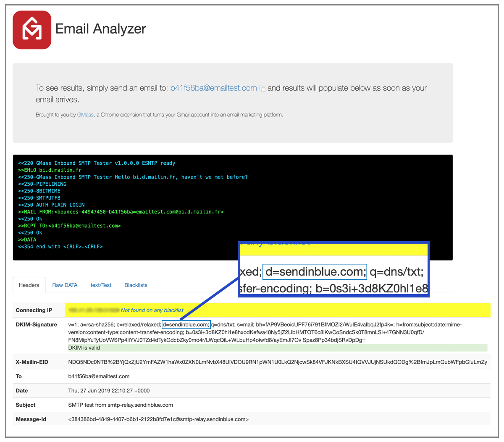Image resolution: width=504 pixels, height=442 pixels.
Task: Click the date 'Thu, 27 Jun 2019 22:10:27 +0000'
Action: click(x=109, y=390)
